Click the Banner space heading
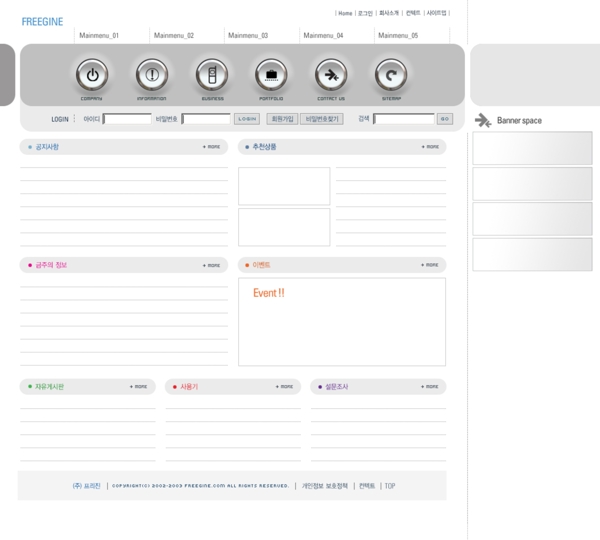The width and height of the screenshot is (600, 540). [x=519, y=121]
